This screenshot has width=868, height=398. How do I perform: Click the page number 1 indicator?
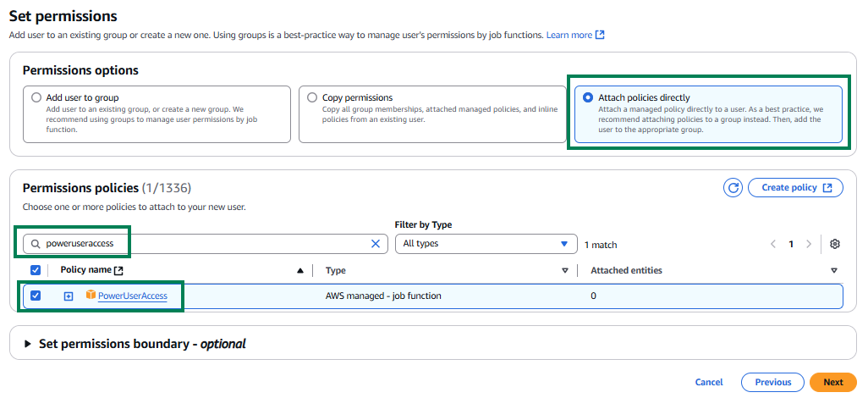click(791, 244)
